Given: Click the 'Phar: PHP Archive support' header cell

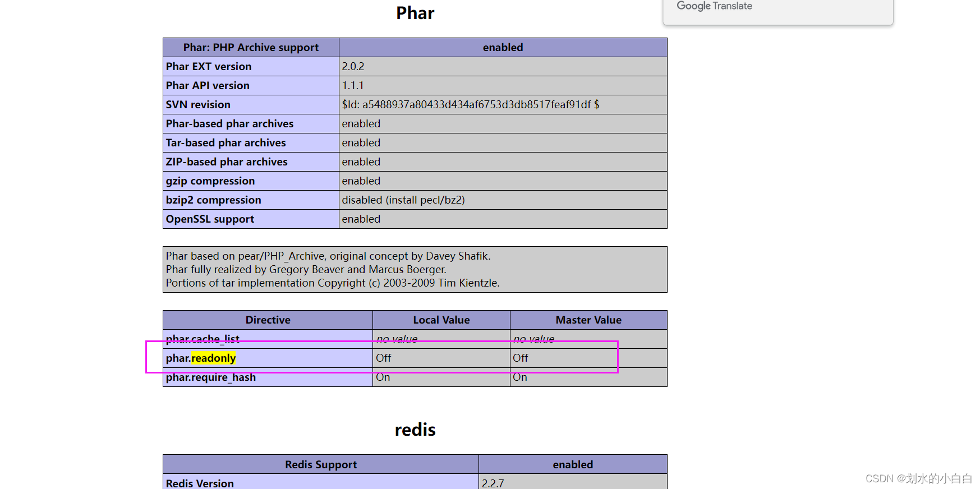Looking at the screenshot, I should [x=251, y=48].
